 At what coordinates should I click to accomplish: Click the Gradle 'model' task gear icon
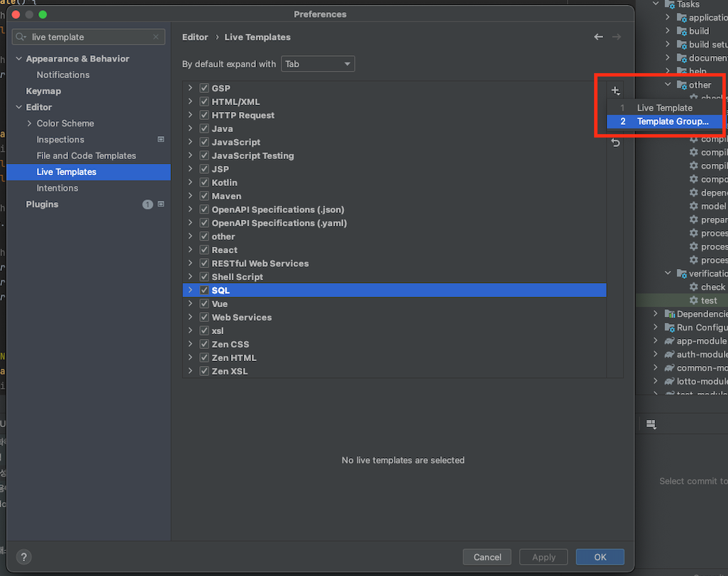click(694, 206)
